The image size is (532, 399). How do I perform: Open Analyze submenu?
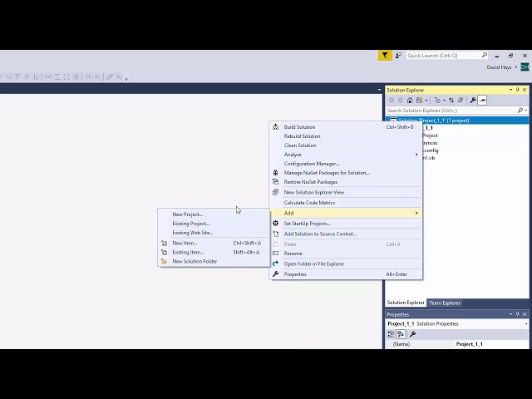(x=346, y=155)
